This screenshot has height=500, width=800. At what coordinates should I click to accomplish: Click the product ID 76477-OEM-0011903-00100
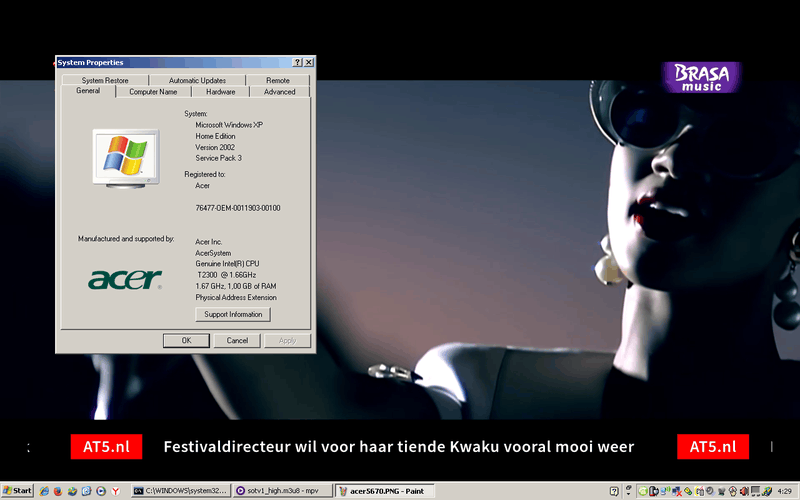click(x=238, y=208)
